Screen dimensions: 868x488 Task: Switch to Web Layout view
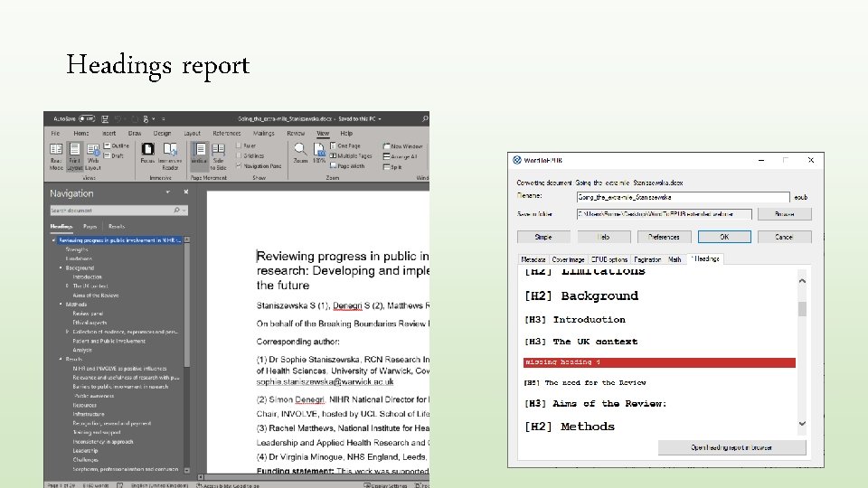point(93,156)
